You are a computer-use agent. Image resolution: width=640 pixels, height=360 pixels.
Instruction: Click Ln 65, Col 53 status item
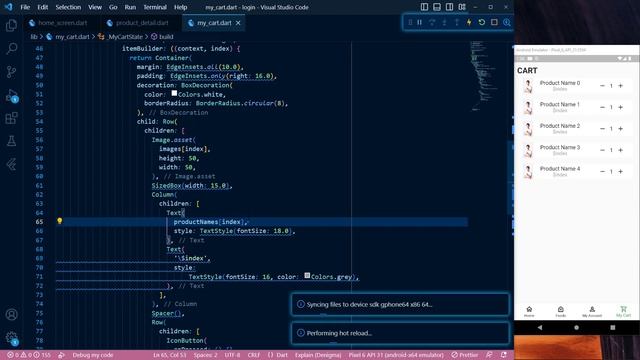[x=170, y=355]
